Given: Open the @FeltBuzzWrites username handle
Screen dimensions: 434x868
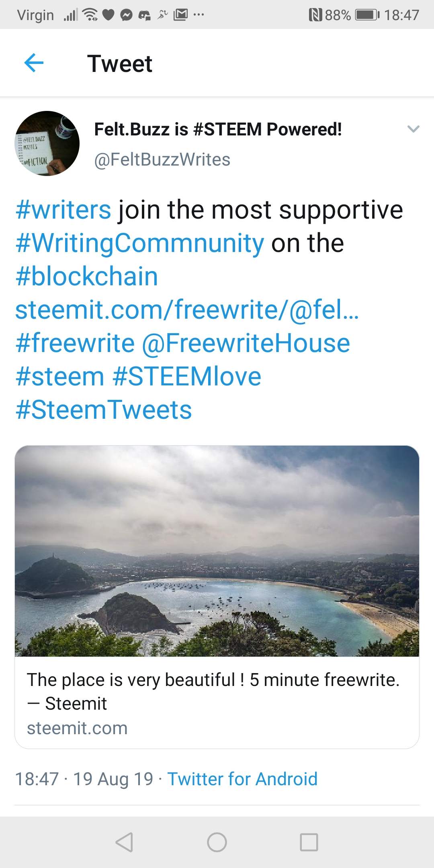Looking at the screenshot, I should click(162, 160).
